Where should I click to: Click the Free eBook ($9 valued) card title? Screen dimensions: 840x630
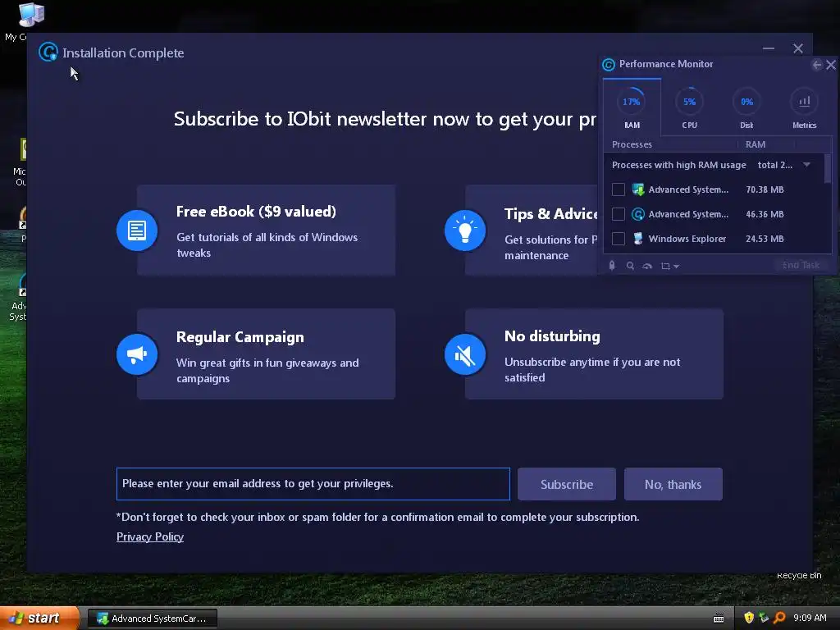(256, 212)
